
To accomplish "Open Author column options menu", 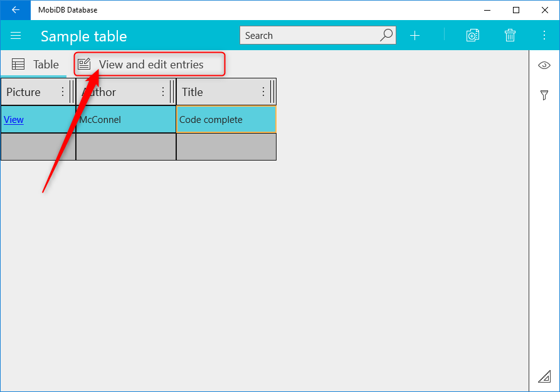I will [163, 92].
